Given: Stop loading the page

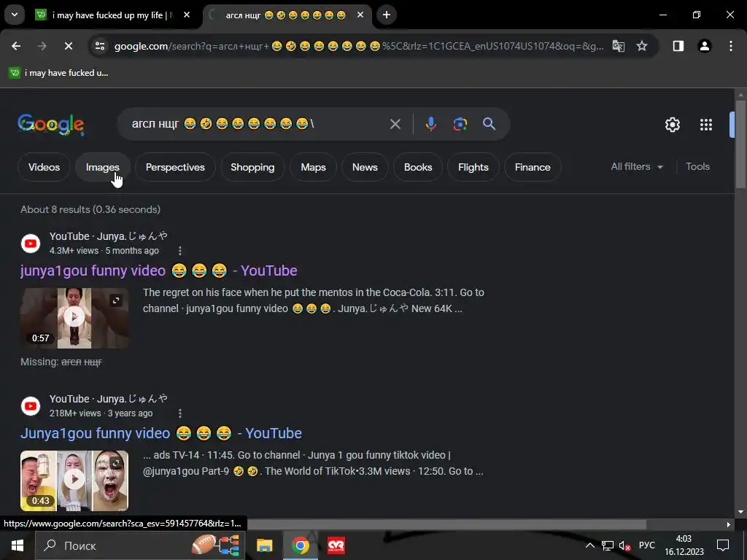Looking at the screenshot, I should (69, 46).
